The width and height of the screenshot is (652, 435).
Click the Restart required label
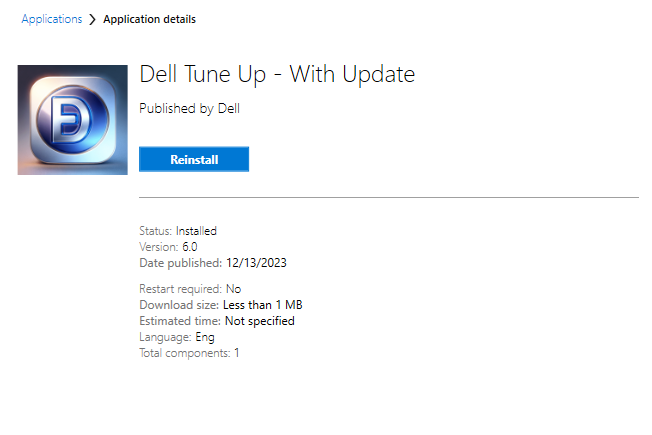[182, 289]
